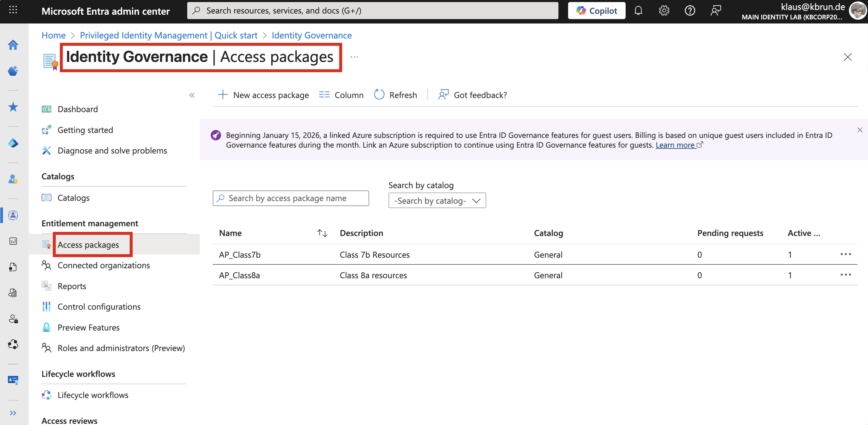Click the Home icon in left rail
The width and height of the screenshot is (868, 425).
[13, 45]
